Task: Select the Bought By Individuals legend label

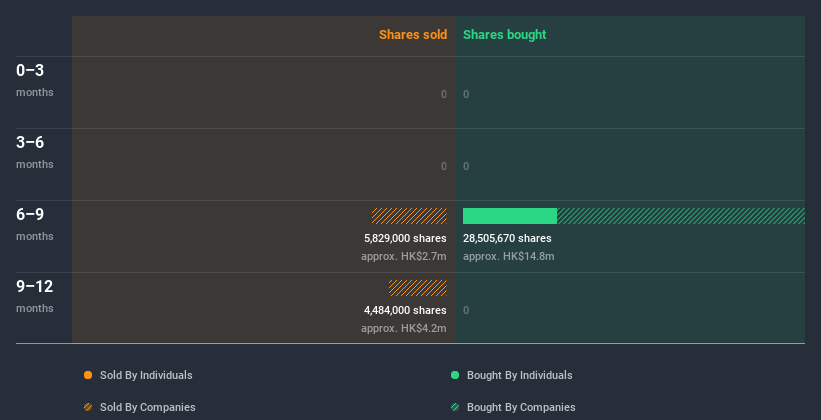Action: coord(519,375)
